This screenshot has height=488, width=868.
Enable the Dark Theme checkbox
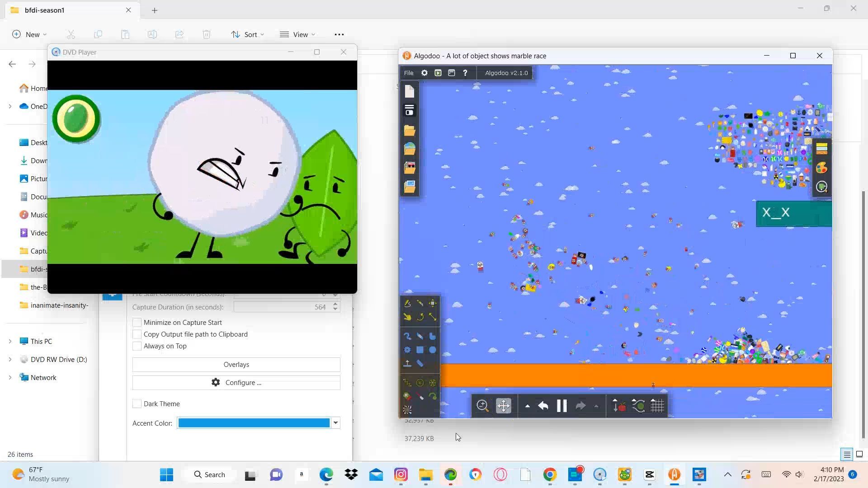click(x=137, y=404)
